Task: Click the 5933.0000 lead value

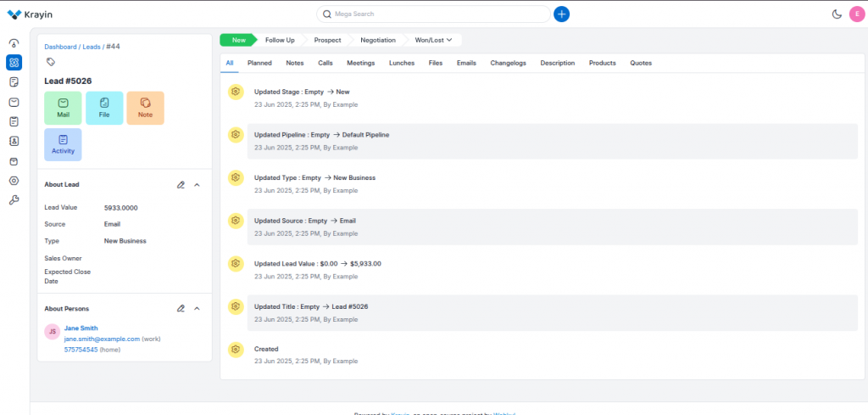Action: [120, 208]
